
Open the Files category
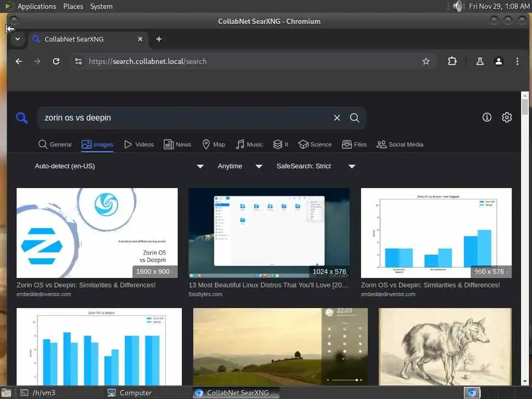tap(354, 144)
